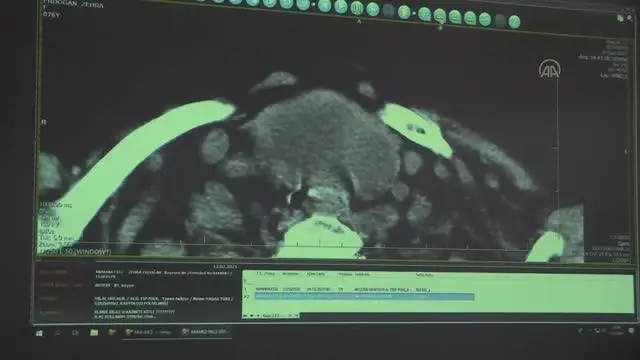
Task: Open Task View on the taskbar
Action: (x=76, y=333)
